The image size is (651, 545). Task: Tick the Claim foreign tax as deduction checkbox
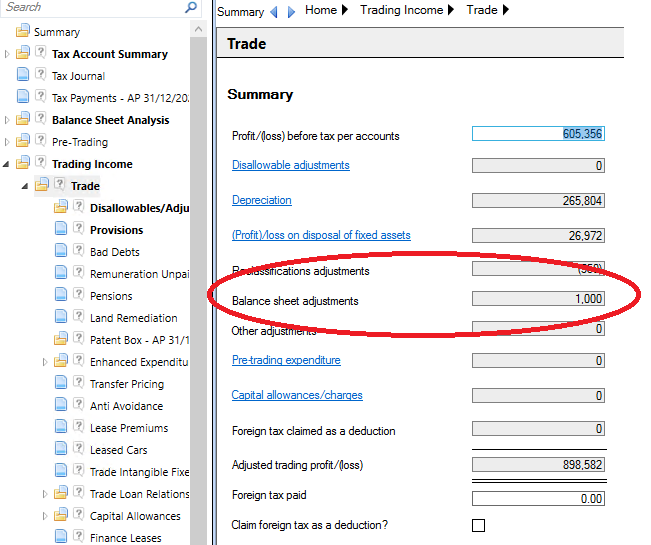[478, 525]
